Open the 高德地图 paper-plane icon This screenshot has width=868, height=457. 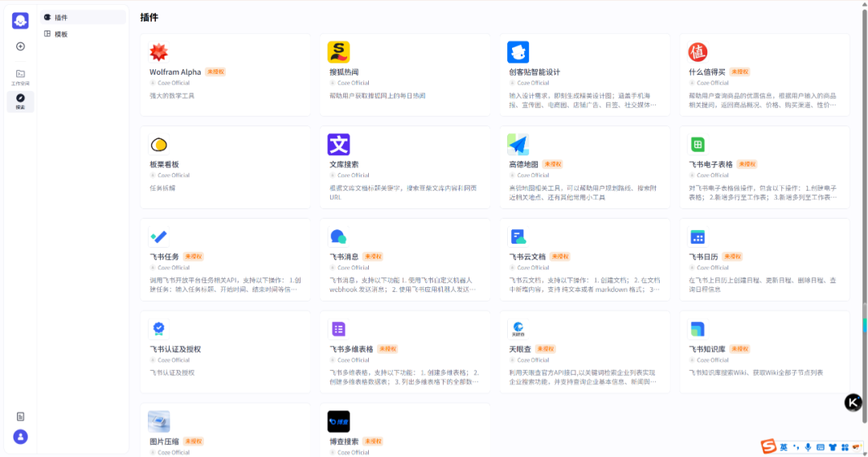click(x=518, y=145)
